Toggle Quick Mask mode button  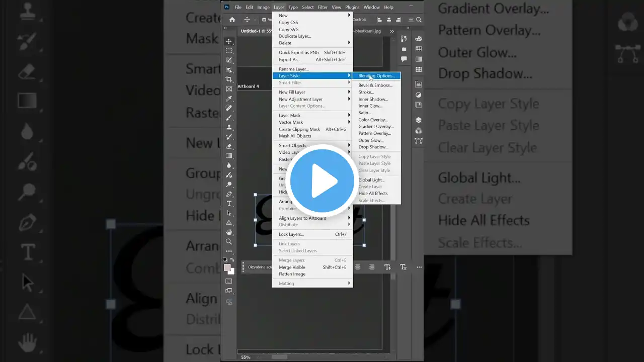pos(229,281)
